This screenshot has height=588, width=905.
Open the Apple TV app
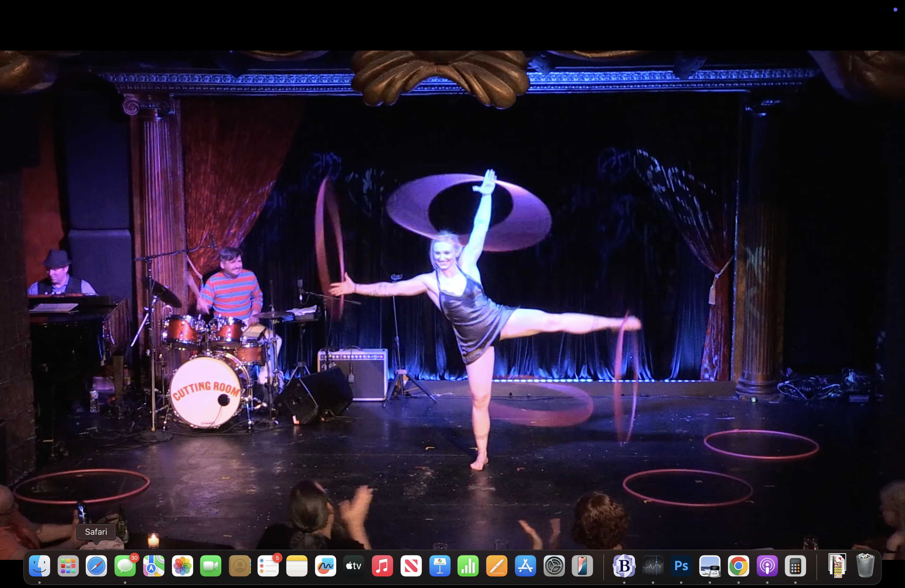pos(353,566)
